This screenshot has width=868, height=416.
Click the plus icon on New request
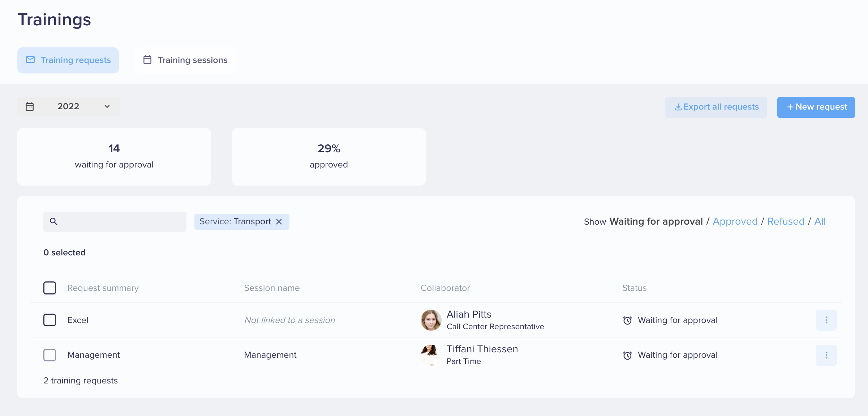[x=790, y=107]
